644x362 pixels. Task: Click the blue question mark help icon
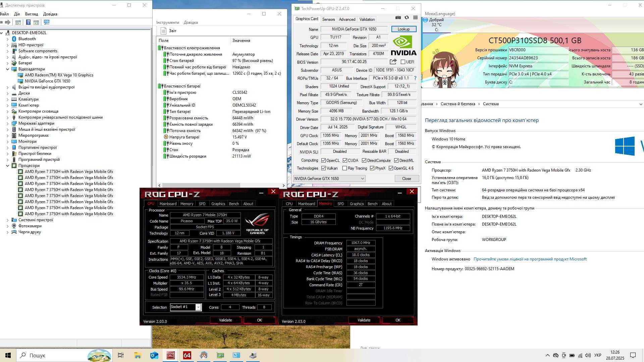(28, 22)
